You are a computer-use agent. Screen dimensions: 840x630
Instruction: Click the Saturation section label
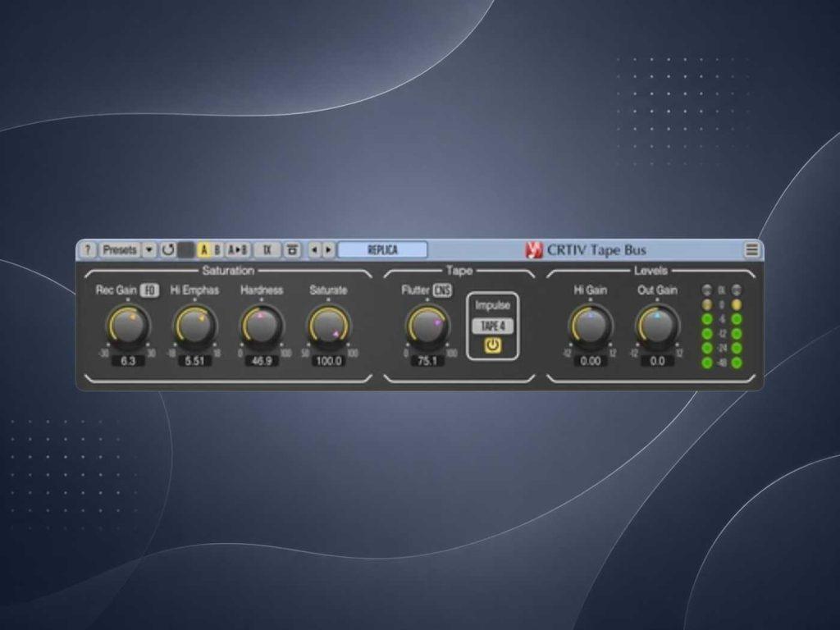click(228, 271)
